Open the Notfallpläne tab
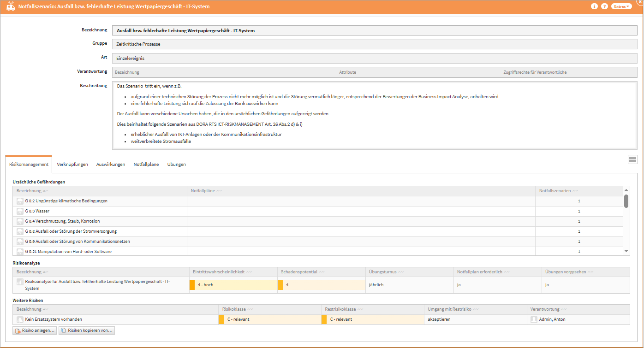The width and height of the screenshot is (644, 348). [146, 165]
